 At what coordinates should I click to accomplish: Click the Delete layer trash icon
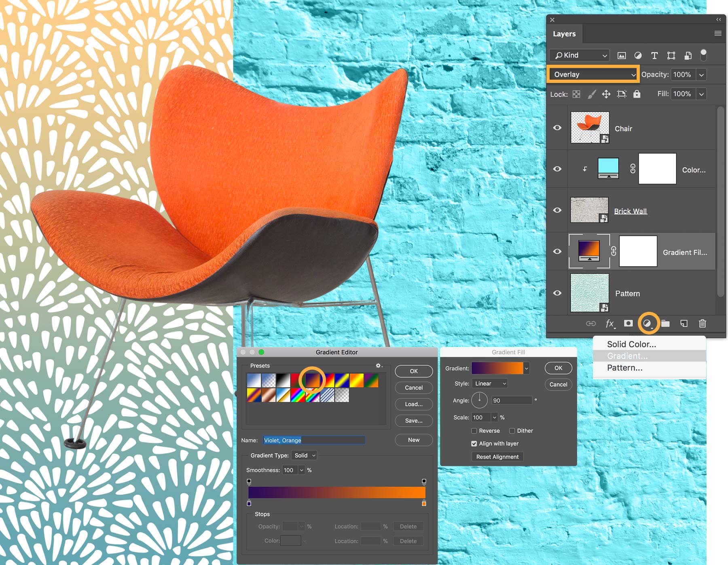pos(703,324)
